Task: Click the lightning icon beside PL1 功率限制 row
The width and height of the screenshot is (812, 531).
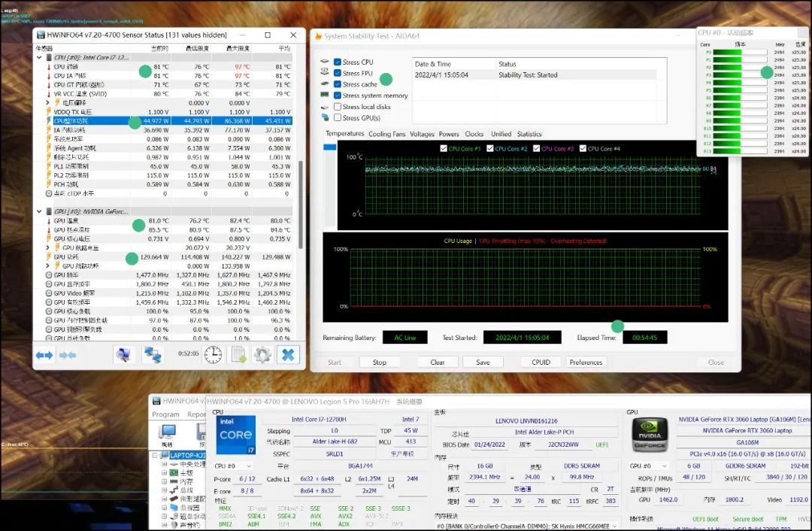Action: click(x=49, y=166)
